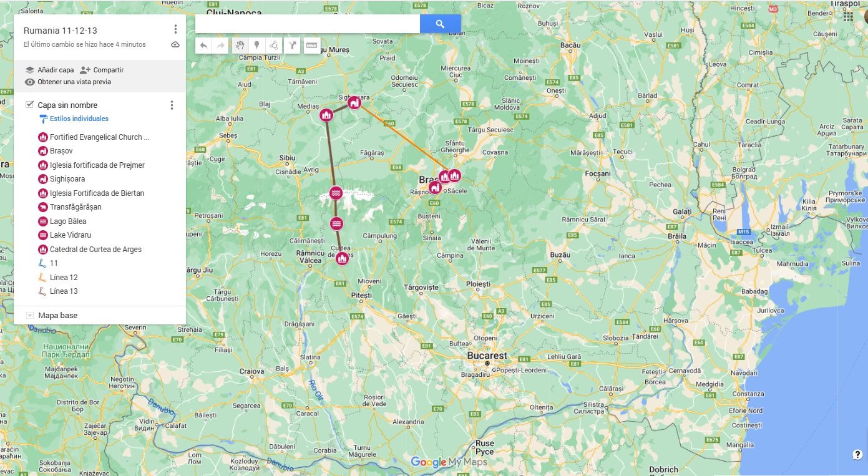Viewport: 868px width, 476px height.
Task: Click Compartir button
Action: [102, 70]
